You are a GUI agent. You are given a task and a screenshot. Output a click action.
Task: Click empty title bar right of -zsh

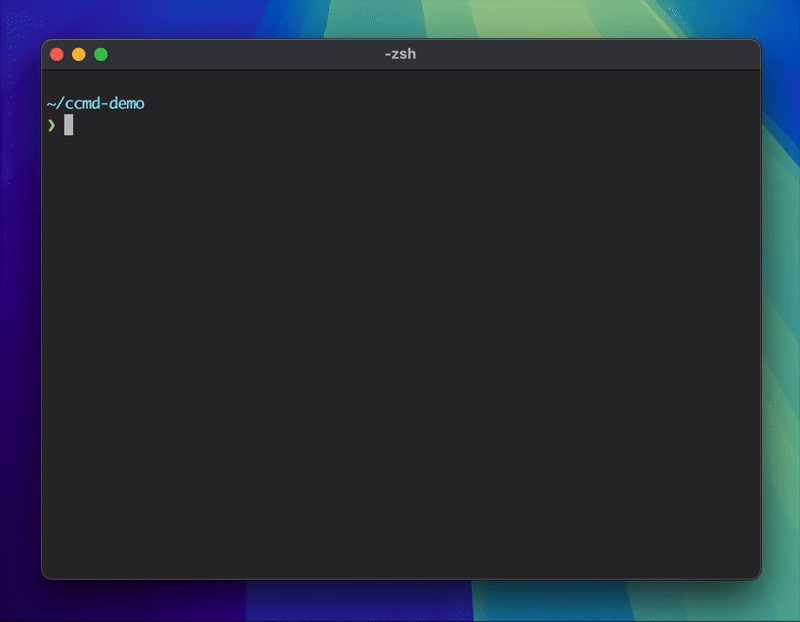(587, 54)
